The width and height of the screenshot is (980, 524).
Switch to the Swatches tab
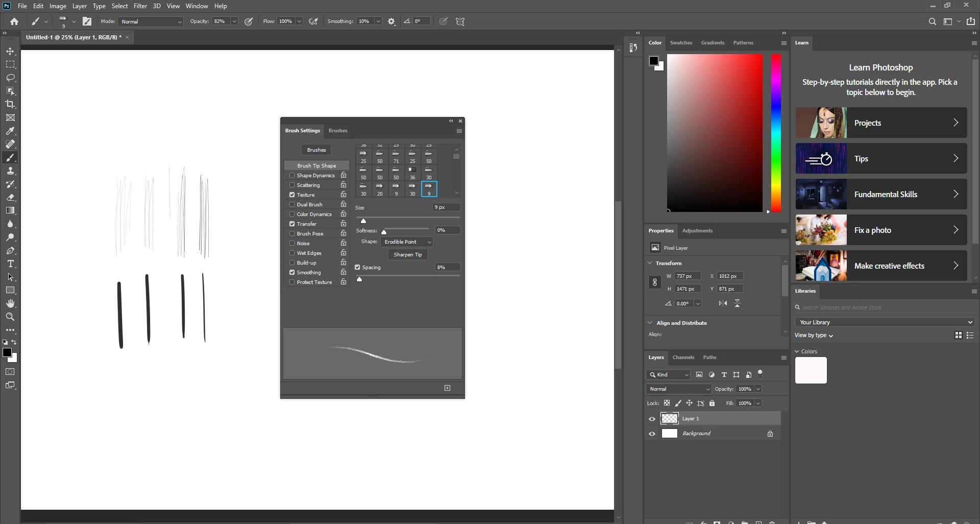click(x=681, y=43)
